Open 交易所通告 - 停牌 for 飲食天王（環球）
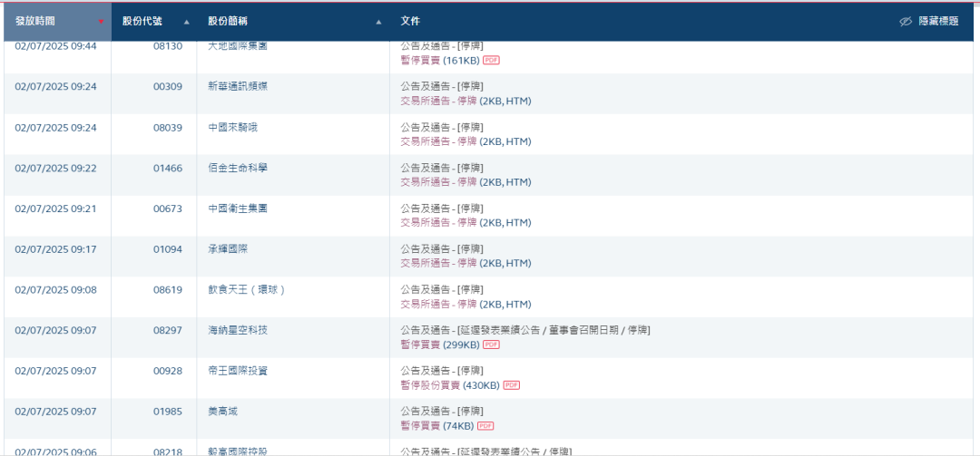The image size is (980, 456). click(x=439, y=304)
